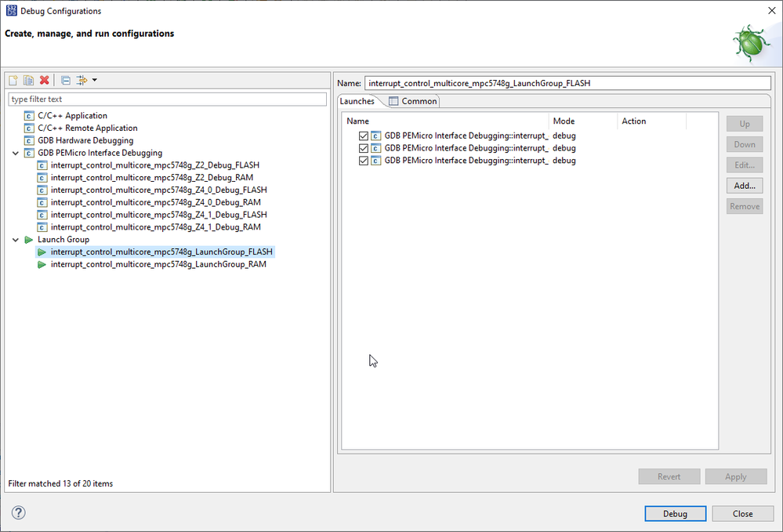Image resolution: width=783 pixels, height=532 pixels.
Task: Click the GDB Hardware Debugging type icon
Action: (29, 141)
